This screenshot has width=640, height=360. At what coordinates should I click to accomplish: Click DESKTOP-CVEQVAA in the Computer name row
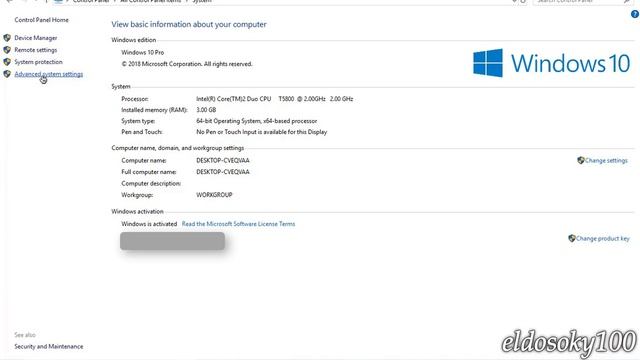coord(223,160)
